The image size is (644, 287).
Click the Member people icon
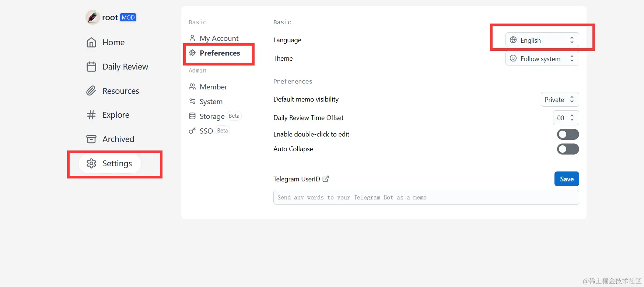[192, 86]
